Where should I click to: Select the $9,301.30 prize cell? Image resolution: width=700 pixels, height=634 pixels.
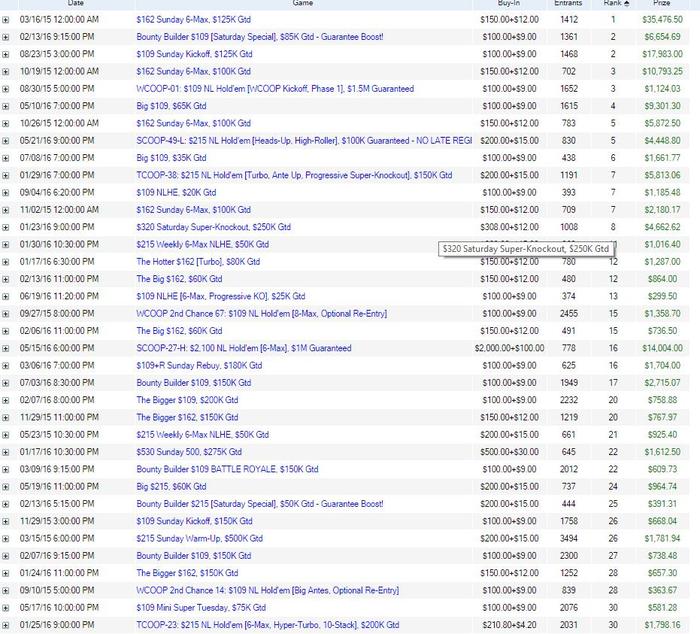pos(662,106)
